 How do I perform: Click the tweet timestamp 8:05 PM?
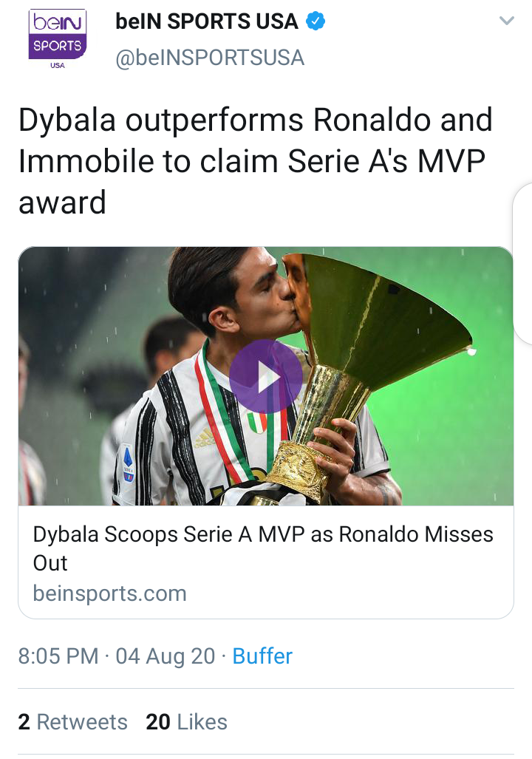(x=58, y=656)
